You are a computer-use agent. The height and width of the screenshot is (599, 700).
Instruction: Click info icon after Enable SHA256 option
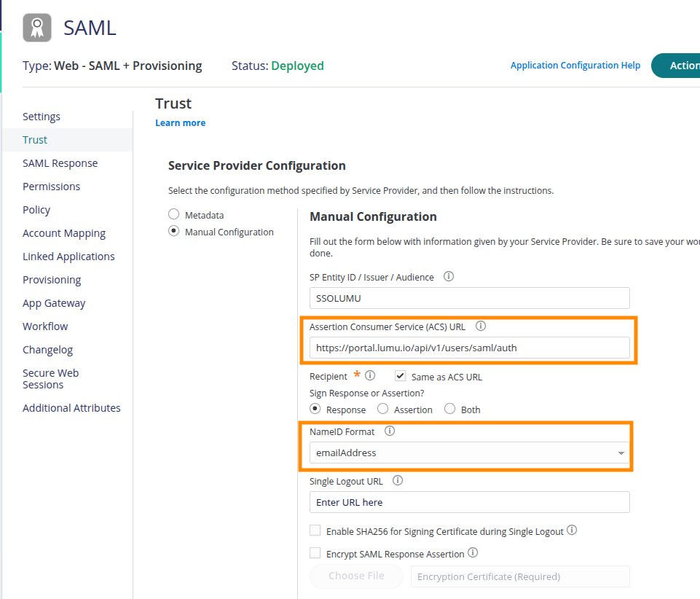tap(572, 531)
